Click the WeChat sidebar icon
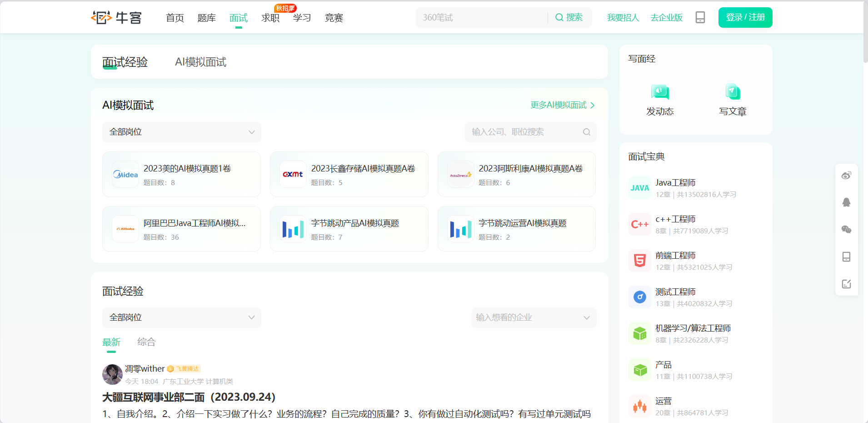 (846, 230)
